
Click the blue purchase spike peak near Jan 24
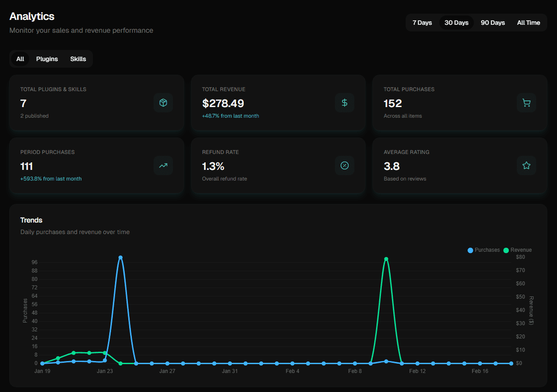[x=120, y=257]
